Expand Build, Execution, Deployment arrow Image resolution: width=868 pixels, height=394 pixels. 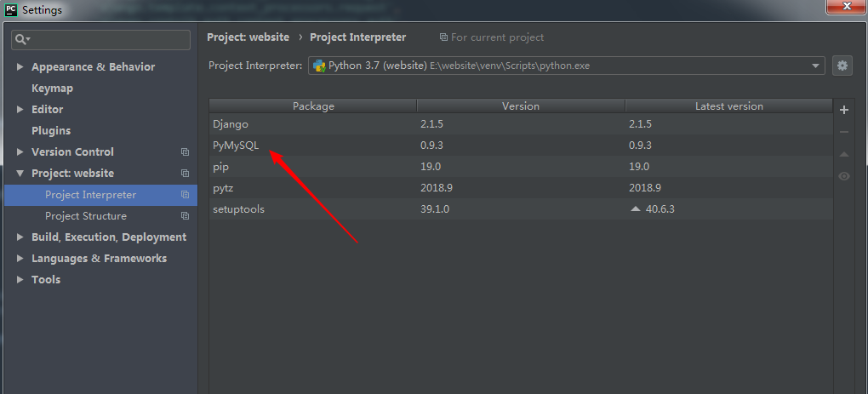click(20, 237)
